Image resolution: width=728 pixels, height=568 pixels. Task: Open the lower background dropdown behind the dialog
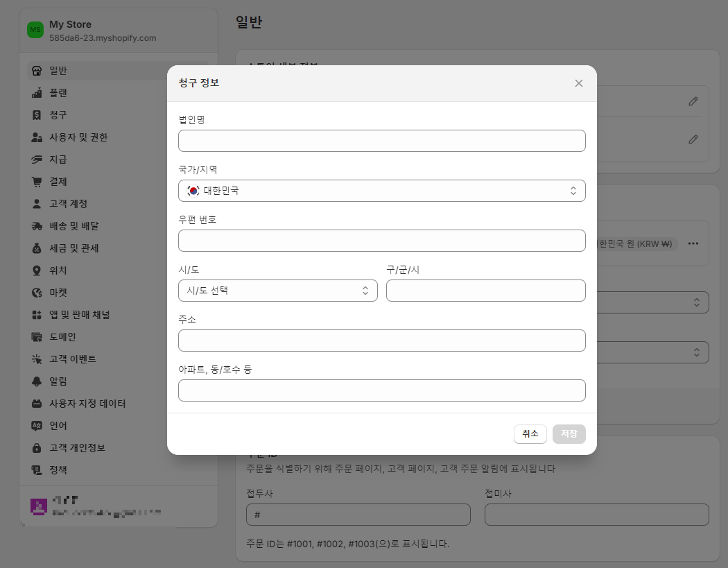click(x=652, y=352)
